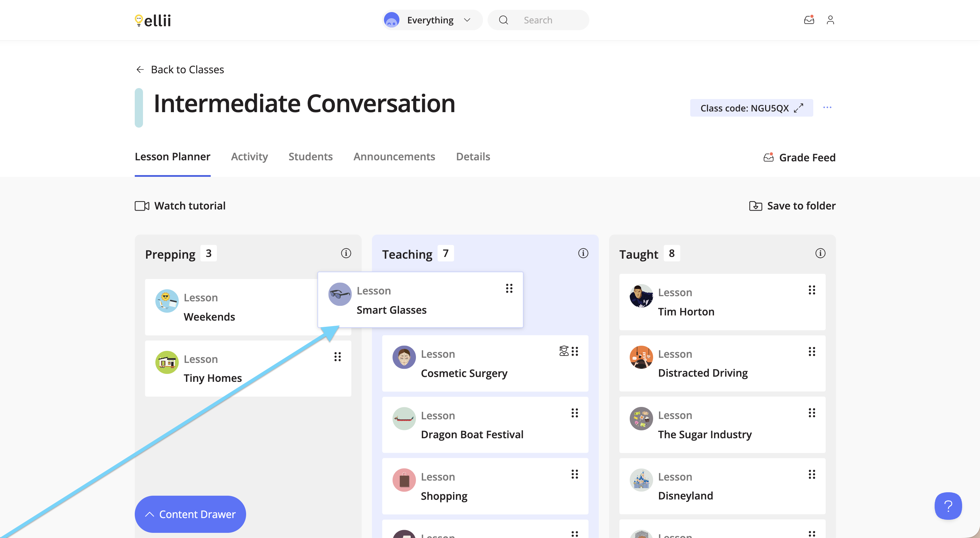This screenshot has height=538, width=980.
Task: Open the user profile icon
Action: pyautogui.click(x=830, y=20)
